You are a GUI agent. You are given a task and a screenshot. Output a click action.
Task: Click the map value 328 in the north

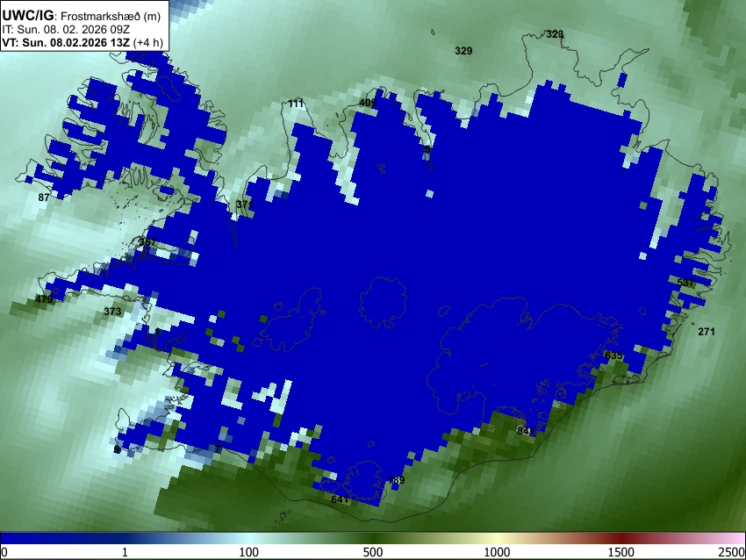[x=555, y=34]
